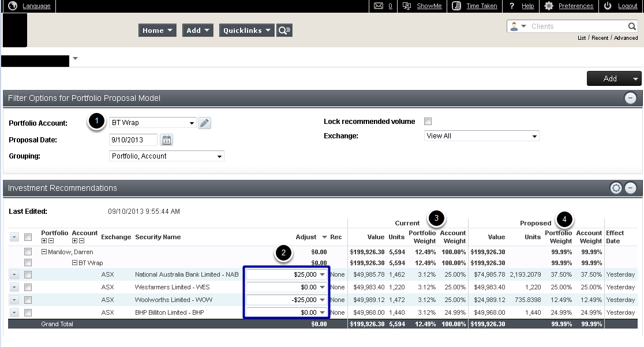Click the ShowMe link
644x347 pixels.
pos(429,6)
